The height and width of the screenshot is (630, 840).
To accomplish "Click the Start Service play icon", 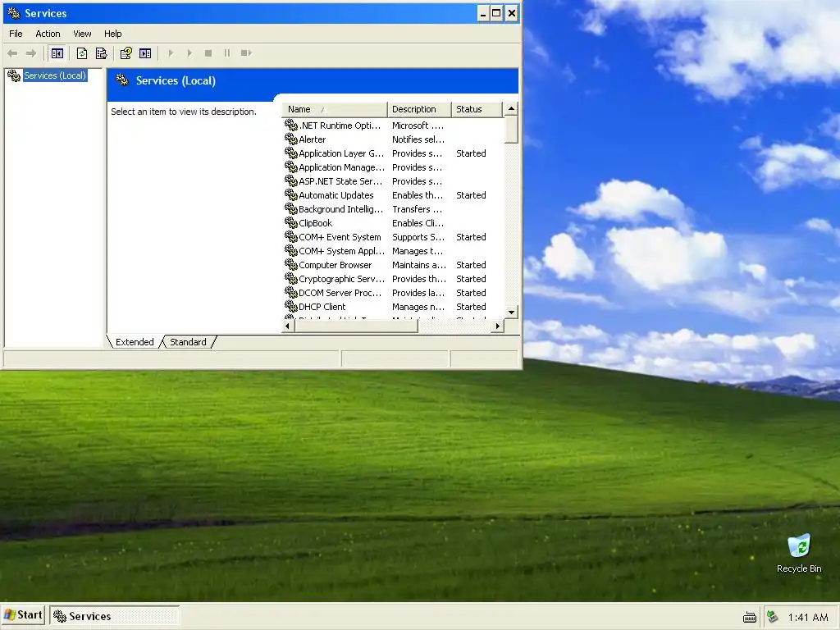I will coord(171,53).
